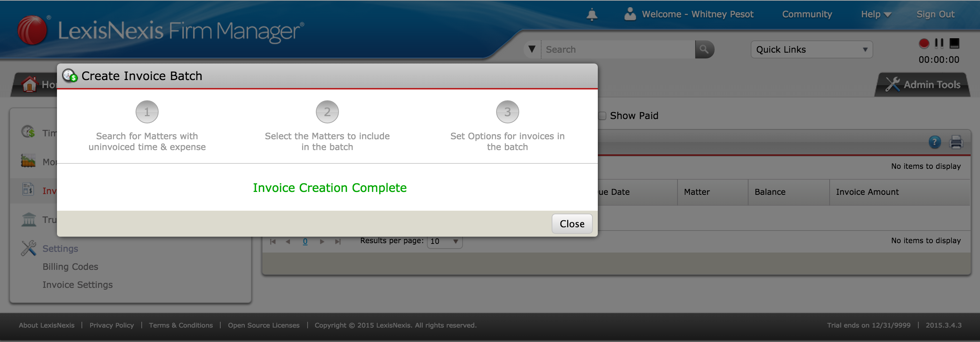Click the Home house icon
The image size is (980, 342).
click(x=29, y=84)
